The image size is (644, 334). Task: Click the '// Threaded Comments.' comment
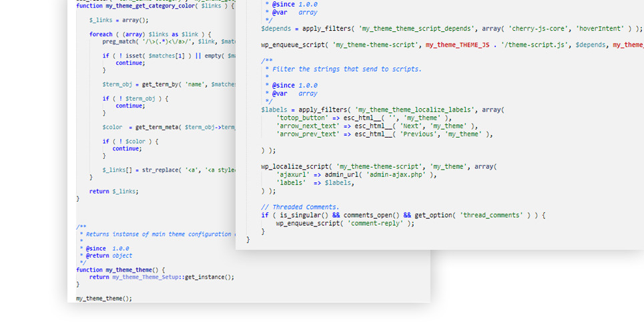300,207
